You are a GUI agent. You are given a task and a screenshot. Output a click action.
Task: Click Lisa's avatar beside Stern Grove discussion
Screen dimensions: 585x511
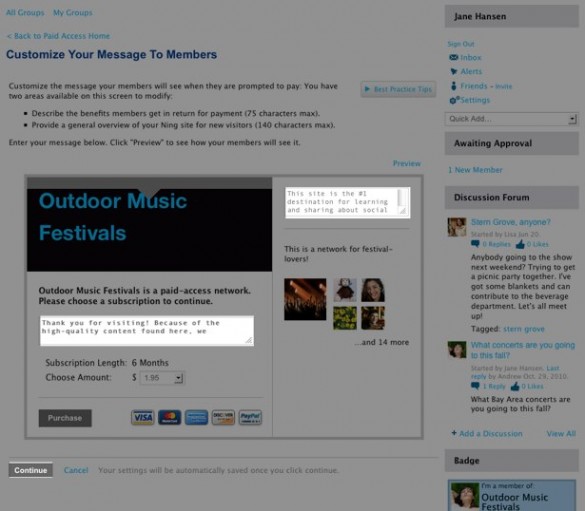[x=457, y=227]
